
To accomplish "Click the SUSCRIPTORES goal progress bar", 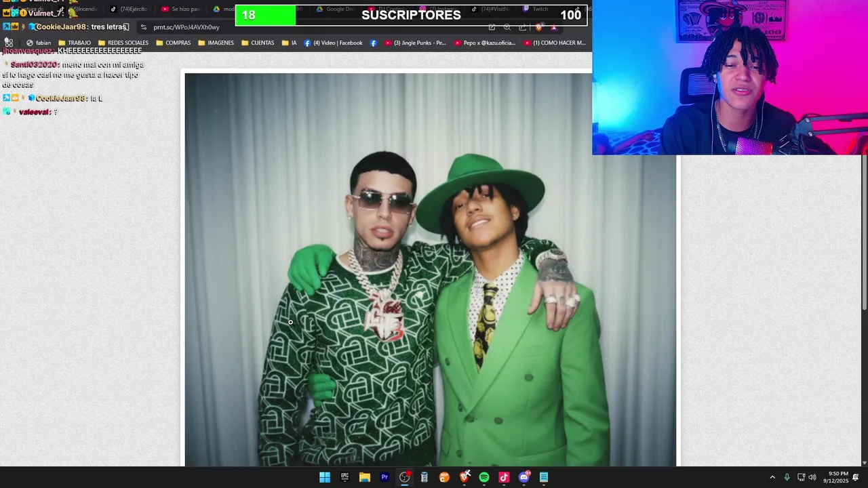I will [x=411, y=15].
